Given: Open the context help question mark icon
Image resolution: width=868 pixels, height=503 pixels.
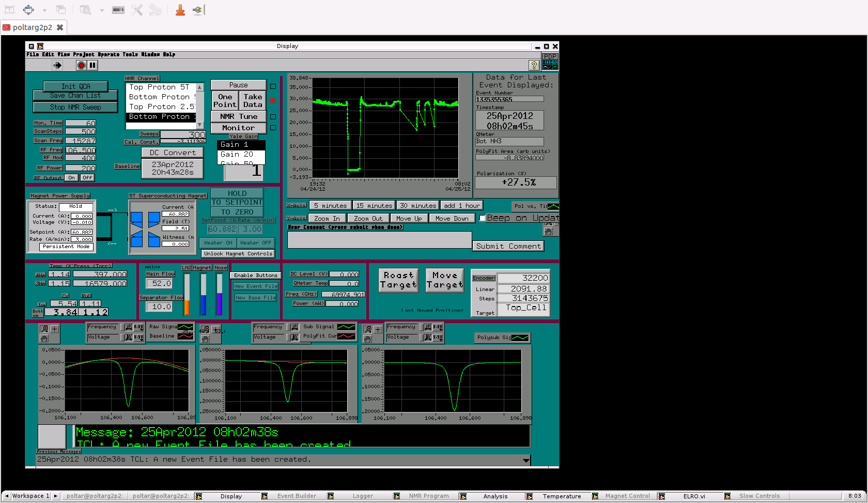Looking at the screenshot, I should tap(534, 65).
